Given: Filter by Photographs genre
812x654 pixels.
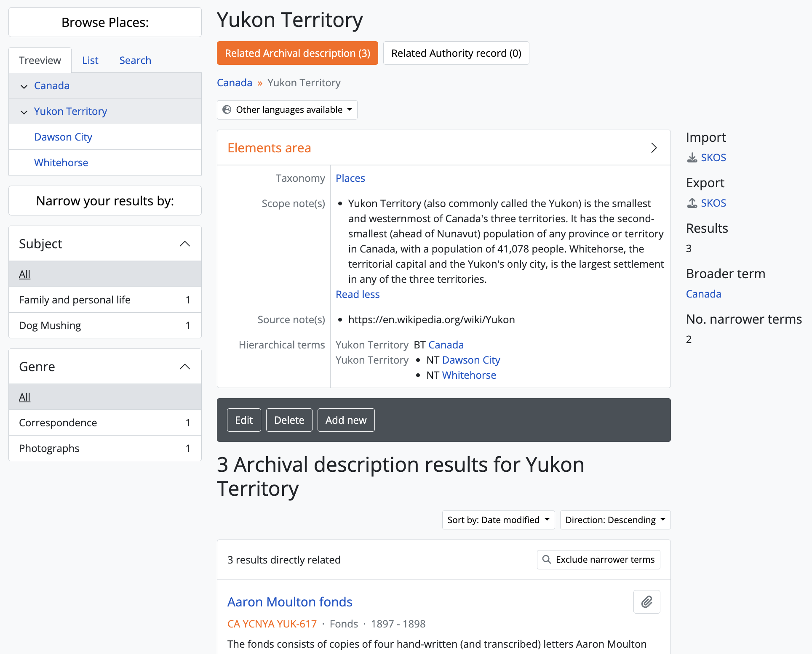Looking at the screenshot, I should [49, 448].
